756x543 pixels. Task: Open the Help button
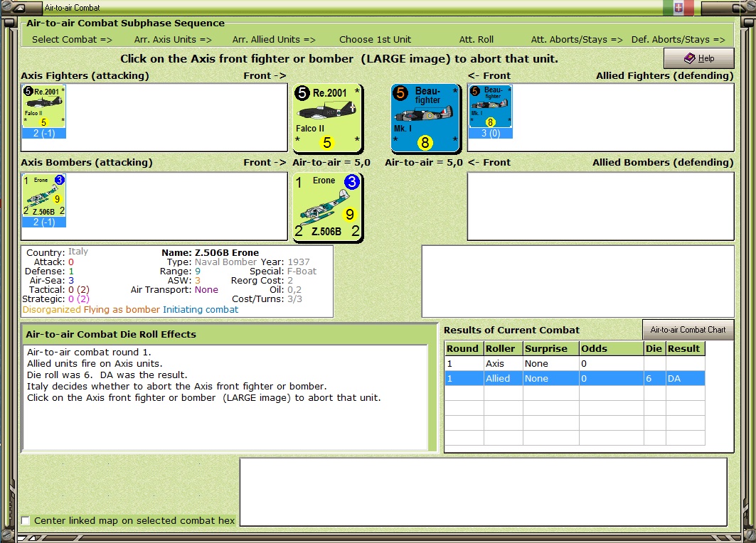tap(698, 58)
